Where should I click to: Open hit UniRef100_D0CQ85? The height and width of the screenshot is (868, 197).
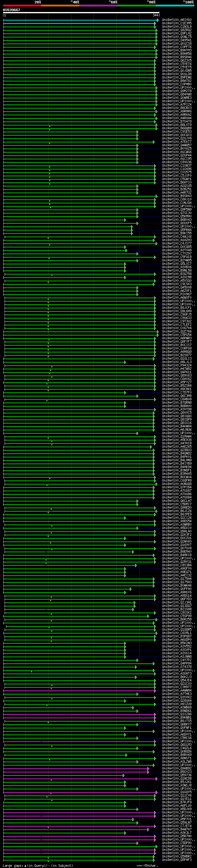pyautogui.click(x=177, y=247)
